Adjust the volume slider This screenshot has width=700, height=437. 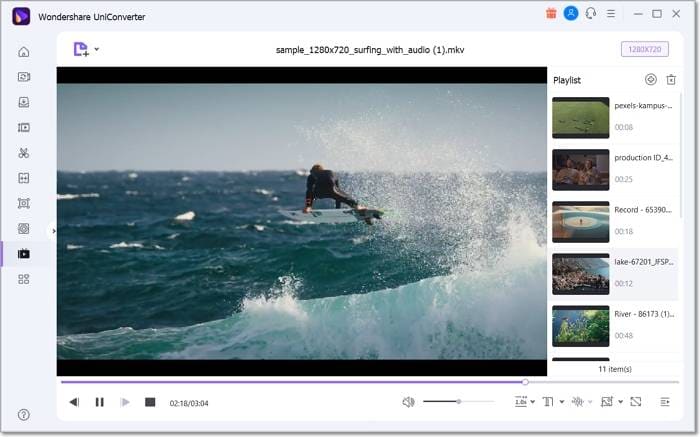pos(458,402)
